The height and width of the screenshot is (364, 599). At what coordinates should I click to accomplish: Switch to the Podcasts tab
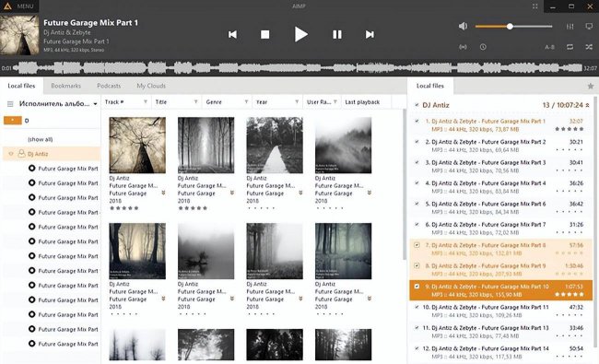109,86
